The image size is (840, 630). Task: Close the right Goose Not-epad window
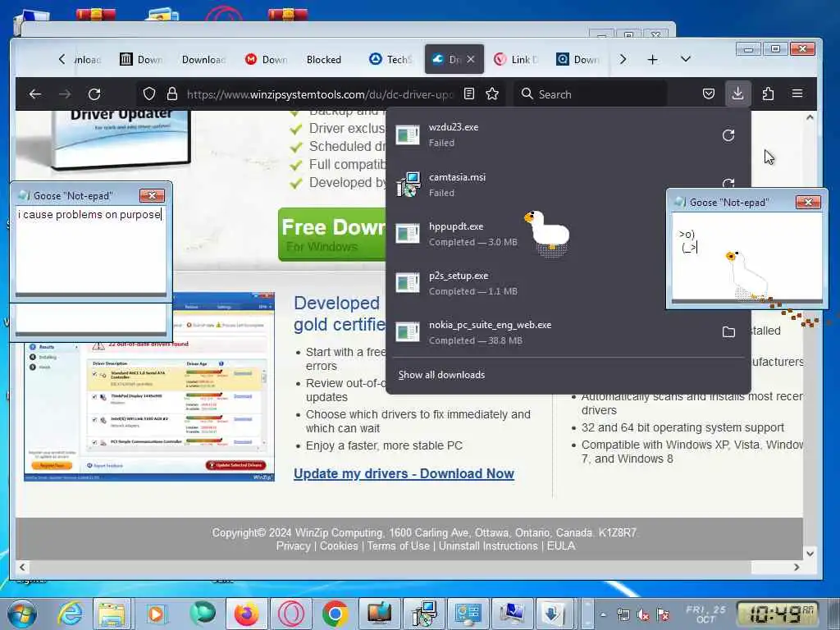pos(808,202)
